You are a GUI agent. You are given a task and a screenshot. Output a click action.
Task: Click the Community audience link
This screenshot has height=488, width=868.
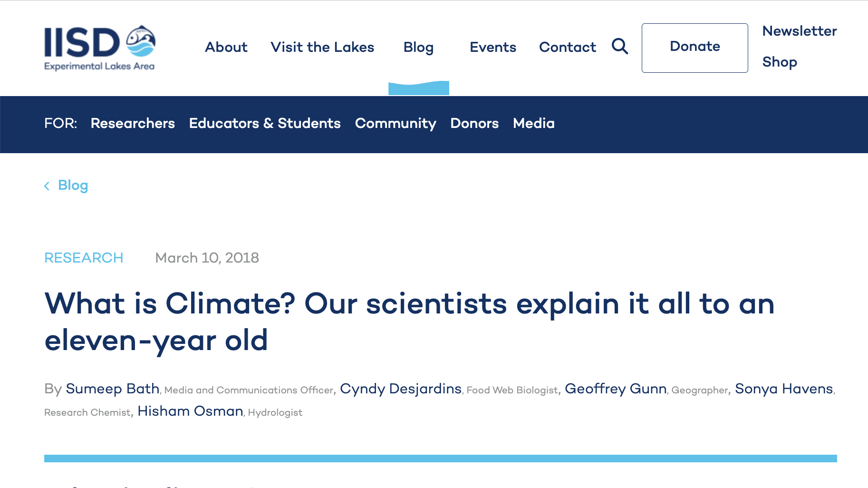click(395, 124)
